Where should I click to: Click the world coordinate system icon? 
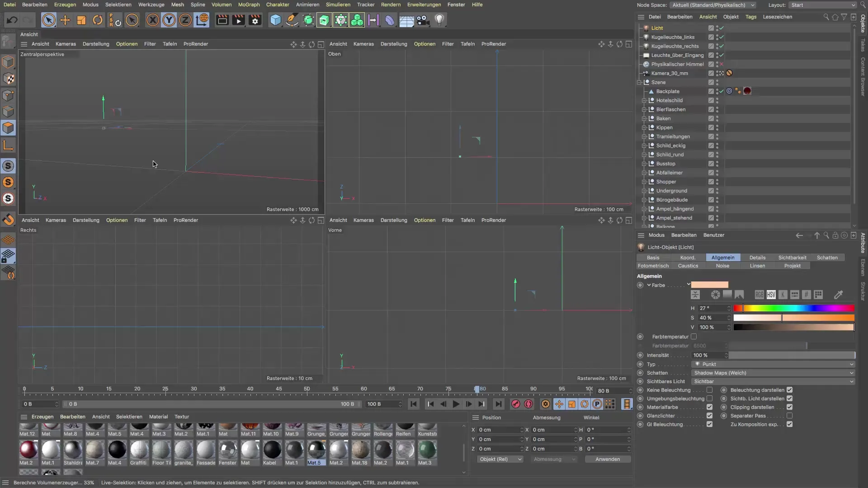pyautogui.click(x=202, y=20)
